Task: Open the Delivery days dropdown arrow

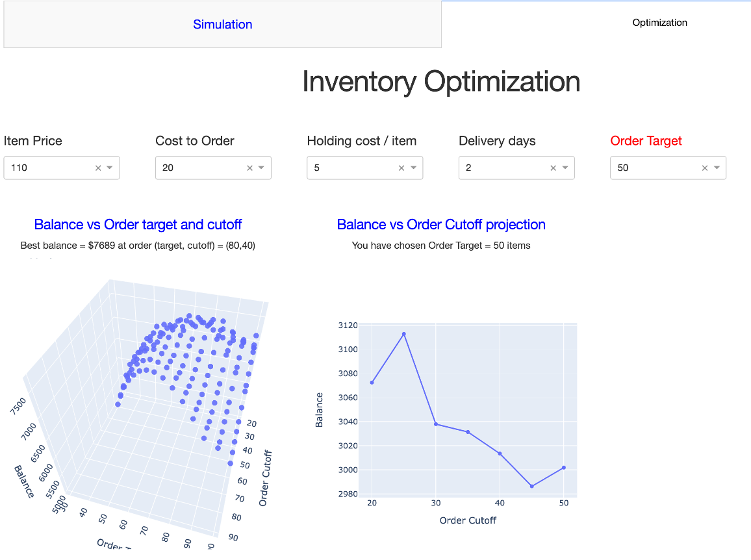Action: pyautogui.click(x=565, y=168)
